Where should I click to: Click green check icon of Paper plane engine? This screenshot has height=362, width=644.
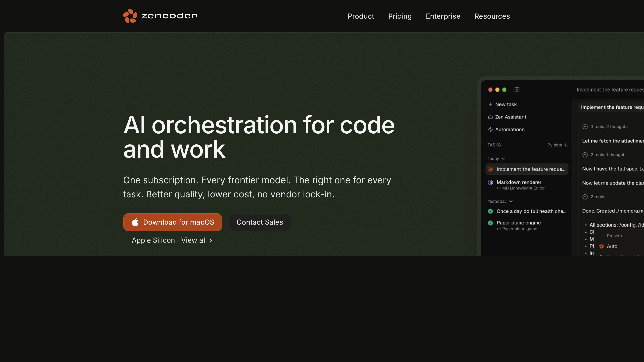(x=490, y=223)
